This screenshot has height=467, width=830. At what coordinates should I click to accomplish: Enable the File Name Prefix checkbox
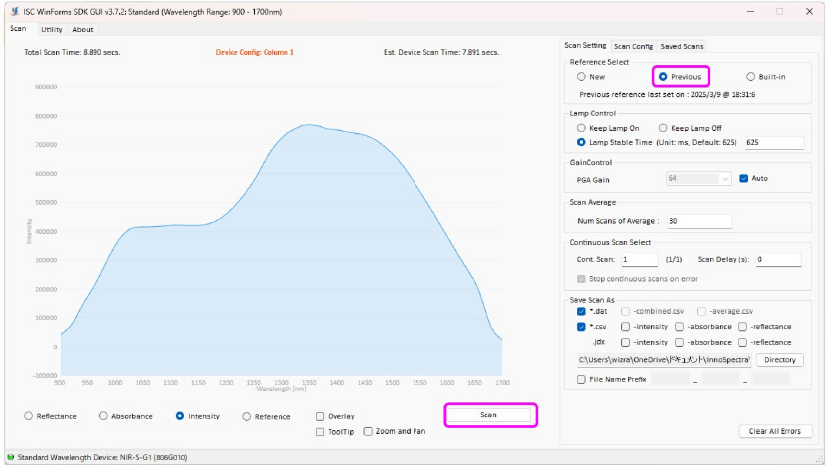coord(582,379)
